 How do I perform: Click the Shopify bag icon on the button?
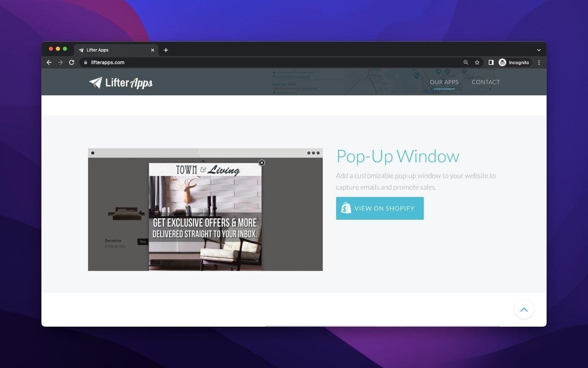pyautogui.click(x=346, y=208)
